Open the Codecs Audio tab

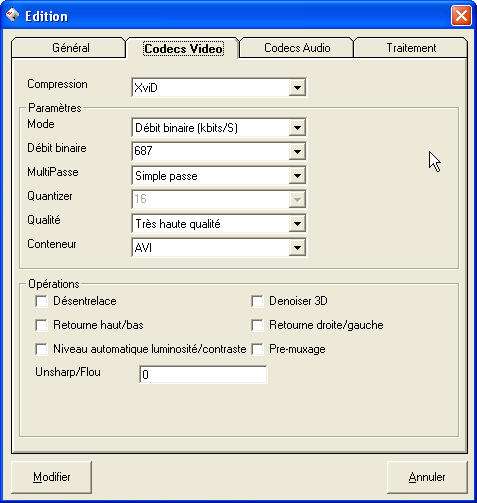(x=297, y=48)
